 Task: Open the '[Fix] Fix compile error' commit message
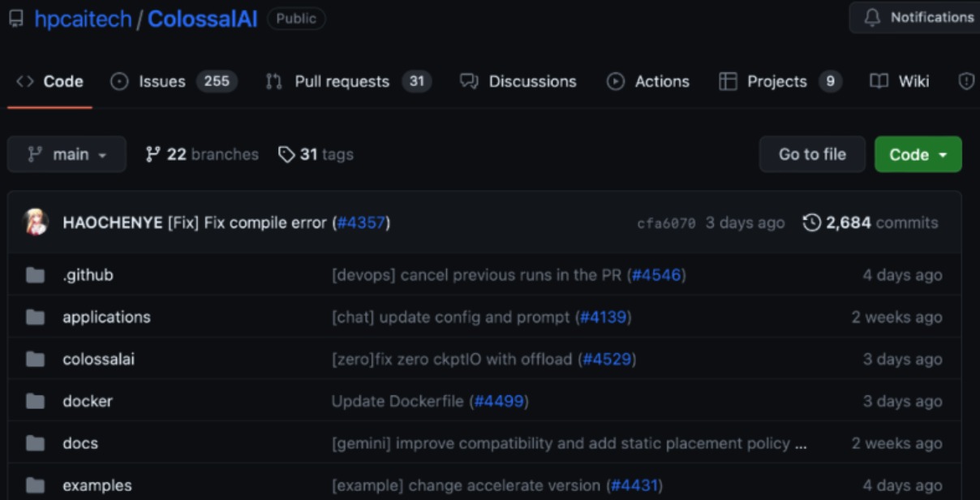pyautogui.click(x=247, y=222)
